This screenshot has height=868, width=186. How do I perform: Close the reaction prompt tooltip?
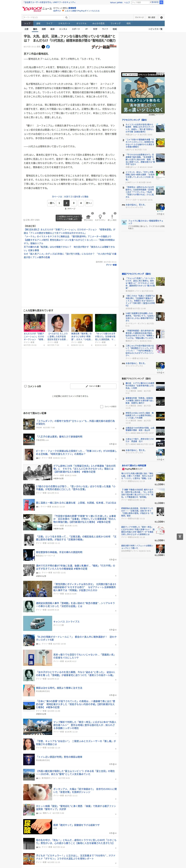(x=81, y=216)
